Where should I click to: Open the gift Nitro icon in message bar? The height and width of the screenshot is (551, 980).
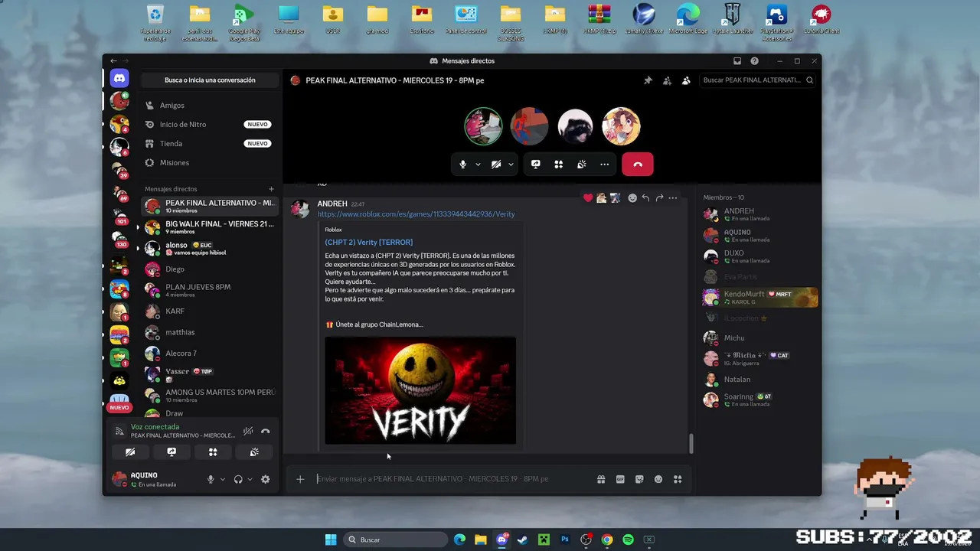[601, 479]
